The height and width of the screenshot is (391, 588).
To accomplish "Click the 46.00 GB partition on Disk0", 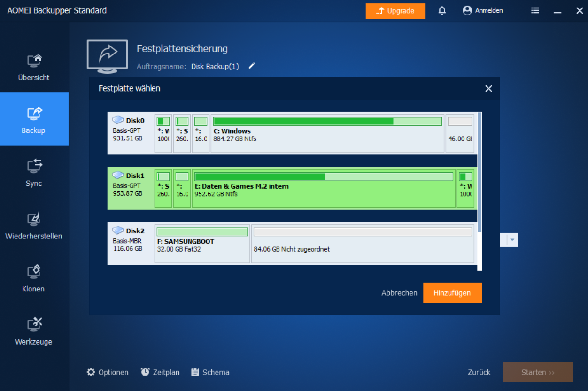I will coord(460,134).
